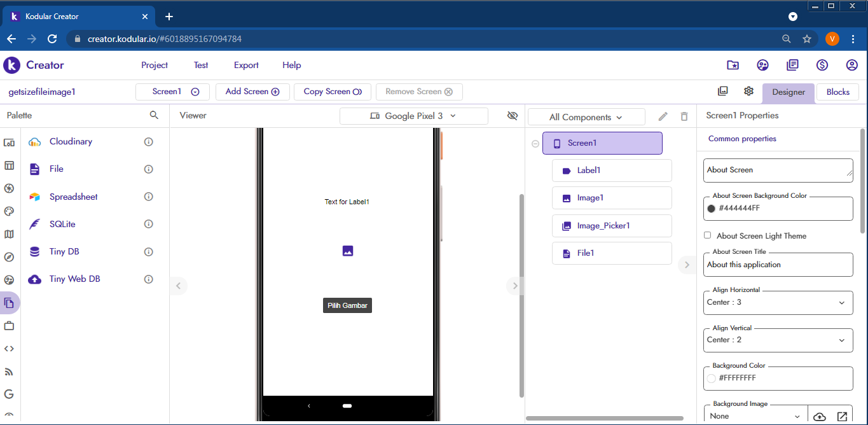This screenshot has width=868, height=425.
Task: Open Google Pixel 3 device dropdown
Action: 413,116
